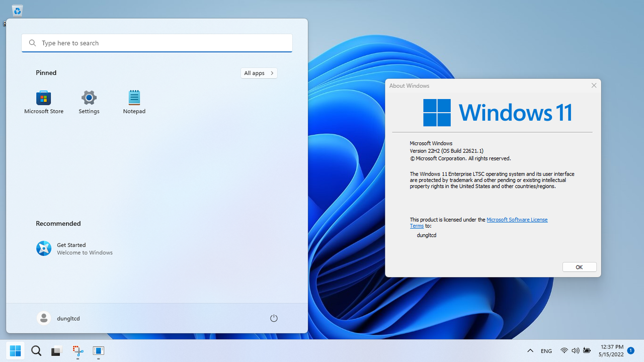The height and width of the screenshot is (362, 644).
Task: Switch keyboard language via ENG indicator
Action: tap(546, 350)
